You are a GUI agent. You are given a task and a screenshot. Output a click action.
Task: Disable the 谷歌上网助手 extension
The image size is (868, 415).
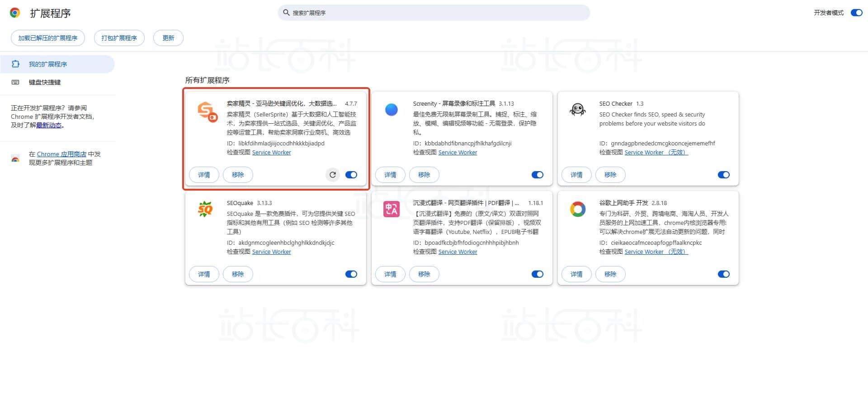723,274
